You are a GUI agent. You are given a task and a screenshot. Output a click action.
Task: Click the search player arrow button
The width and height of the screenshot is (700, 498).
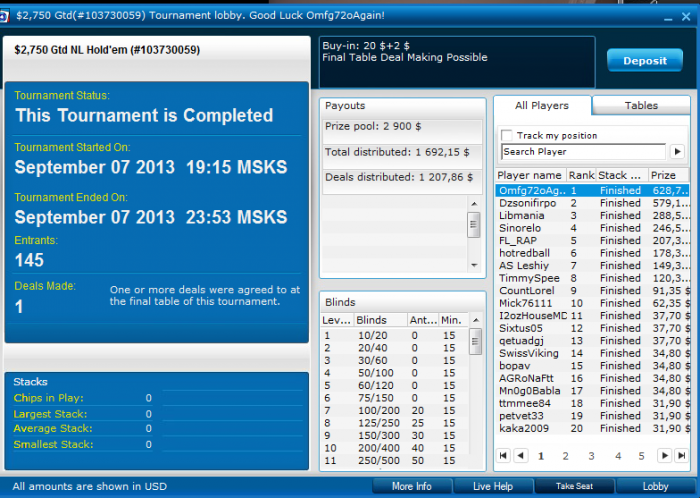(x=677, y=152)
